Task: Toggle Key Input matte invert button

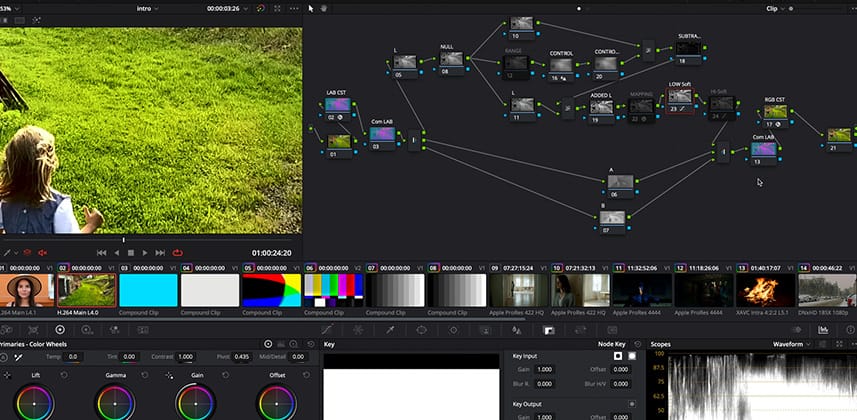Action: coord(618,356)
